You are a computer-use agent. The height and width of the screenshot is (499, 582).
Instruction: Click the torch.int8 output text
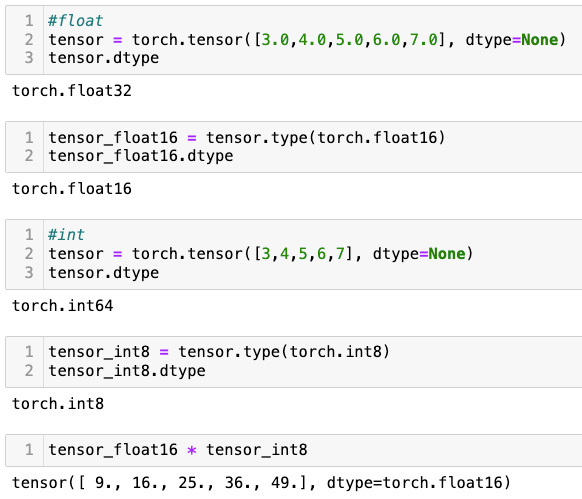pos(58,404)
